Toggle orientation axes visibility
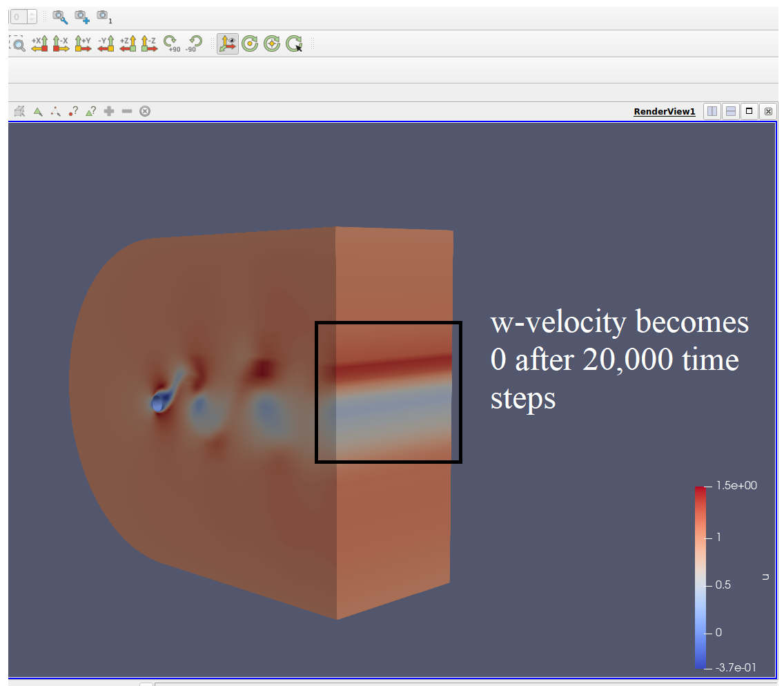This screenshot has width=784, height=686. tap(227, 44)
